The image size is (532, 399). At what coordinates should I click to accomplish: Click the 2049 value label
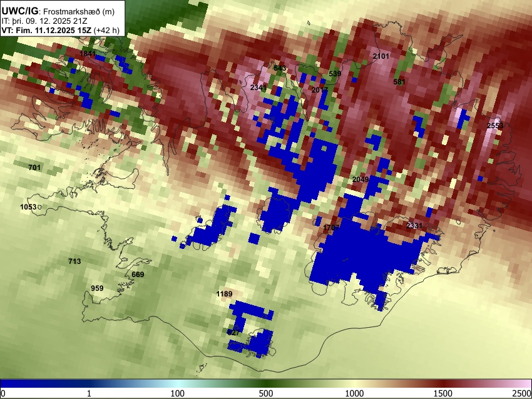[361, 179]
